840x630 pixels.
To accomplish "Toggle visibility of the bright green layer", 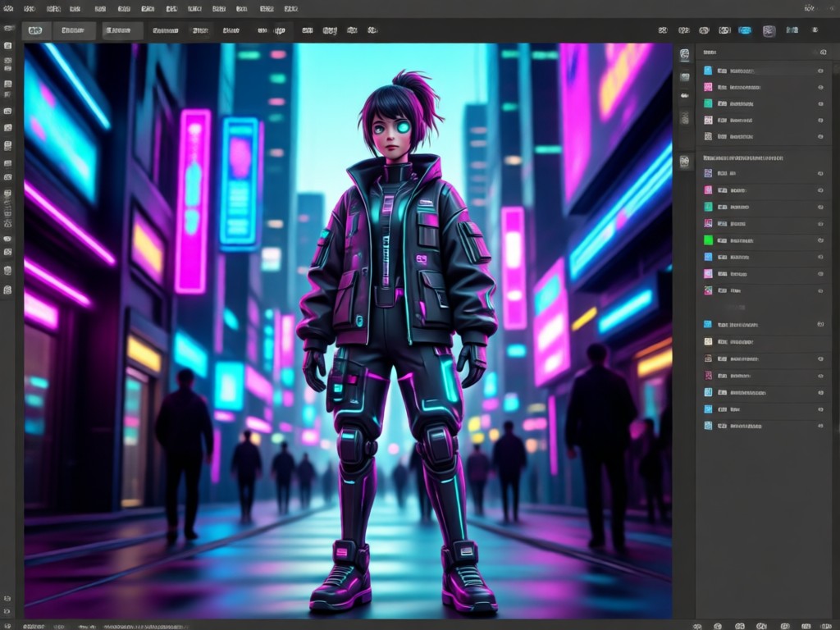I will 820,240.
